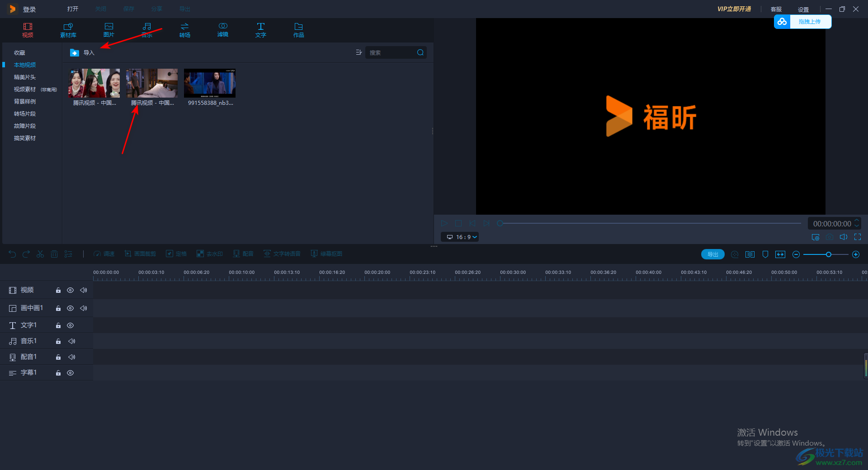
Task: Zoom out timeline with minus icon
Action: [x=796, y=254]
